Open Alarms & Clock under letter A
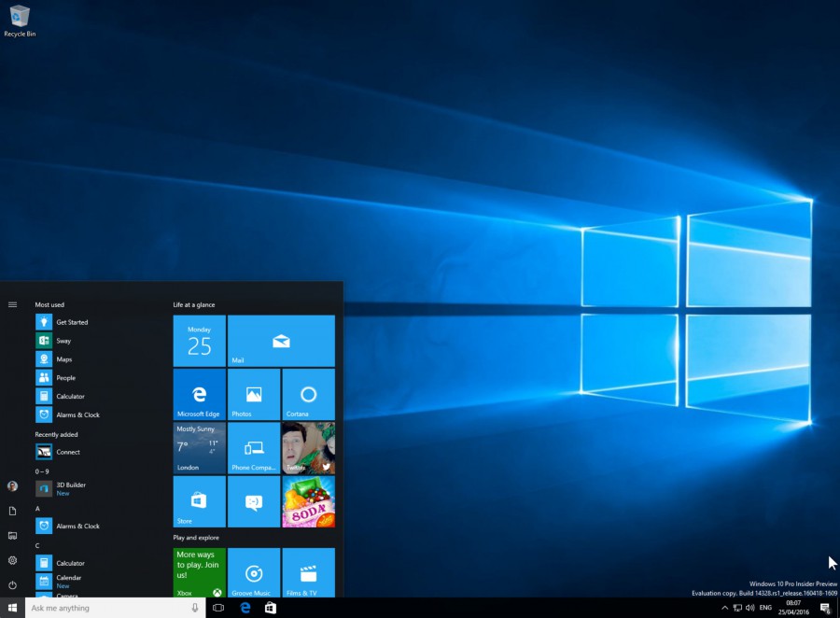This screenshot has width=840, height=618. click(77, 526)
